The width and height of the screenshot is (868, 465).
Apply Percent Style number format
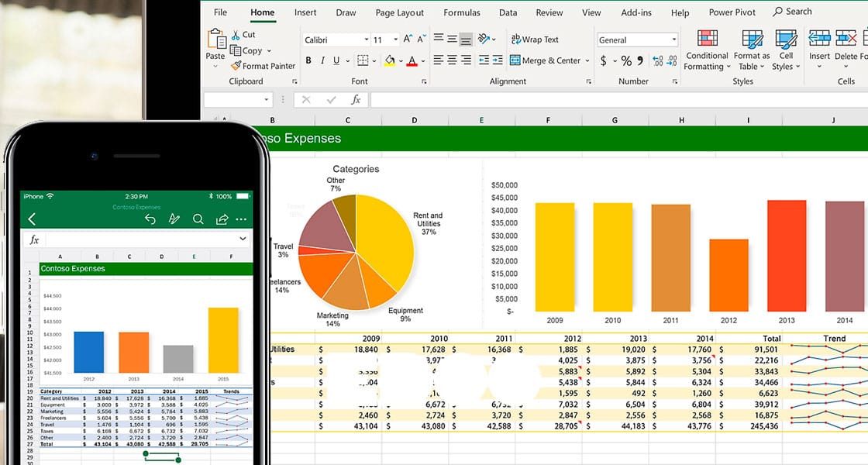pos(626,60)
